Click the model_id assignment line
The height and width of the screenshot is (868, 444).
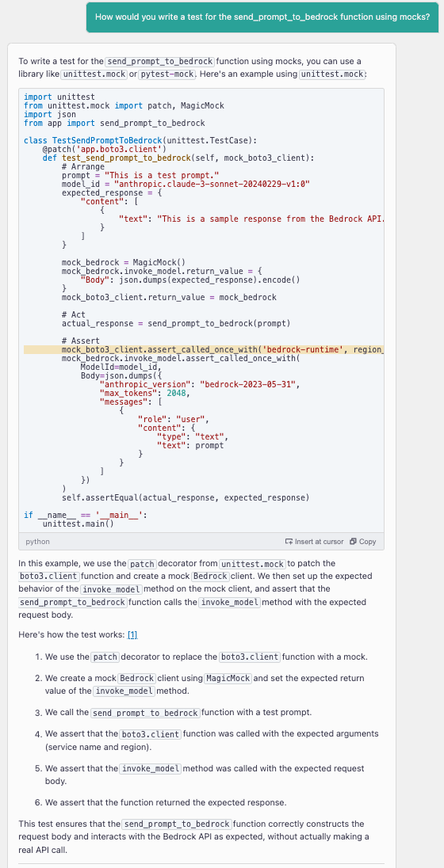coord(186,185)
